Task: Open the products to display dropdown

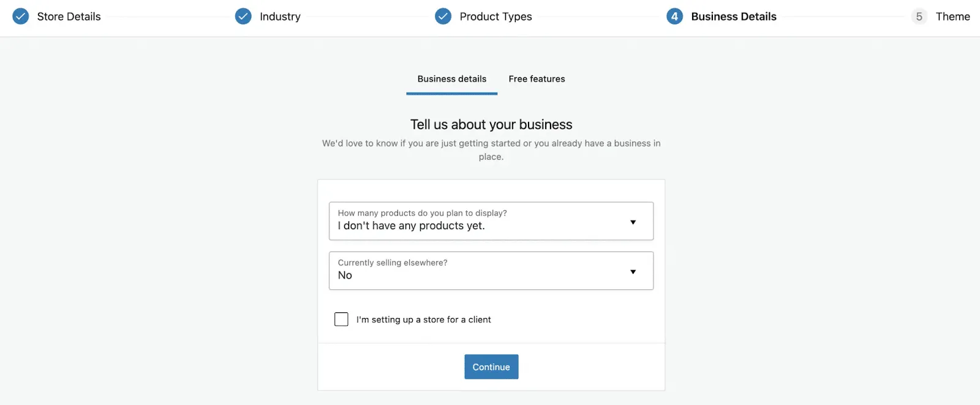Action: click(x=491, y=221)
